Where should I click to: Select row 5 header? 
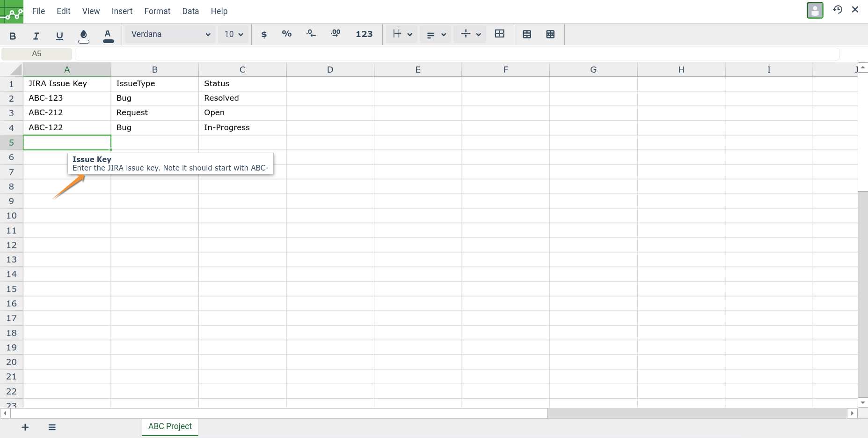coord(11,143)
